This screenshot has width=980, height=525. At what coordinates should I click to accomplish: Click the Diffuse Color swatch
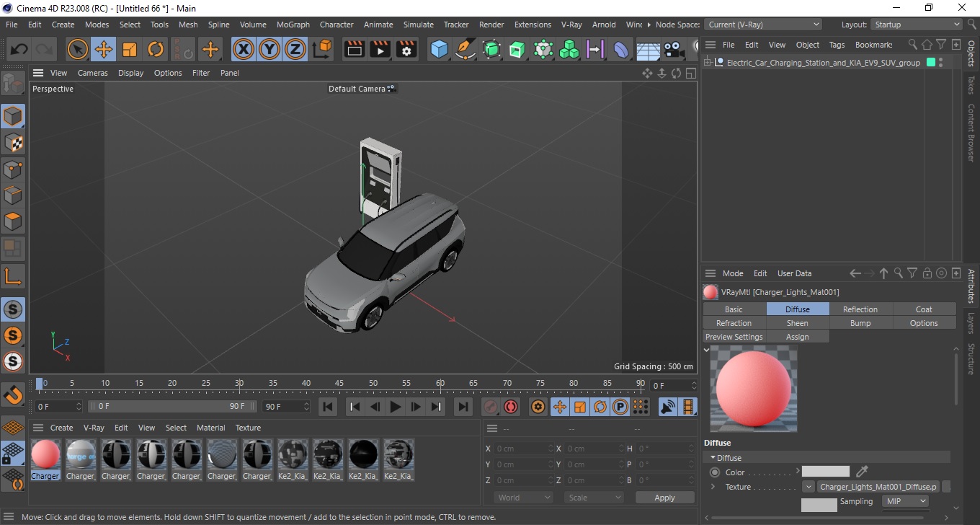coord(825,472)
